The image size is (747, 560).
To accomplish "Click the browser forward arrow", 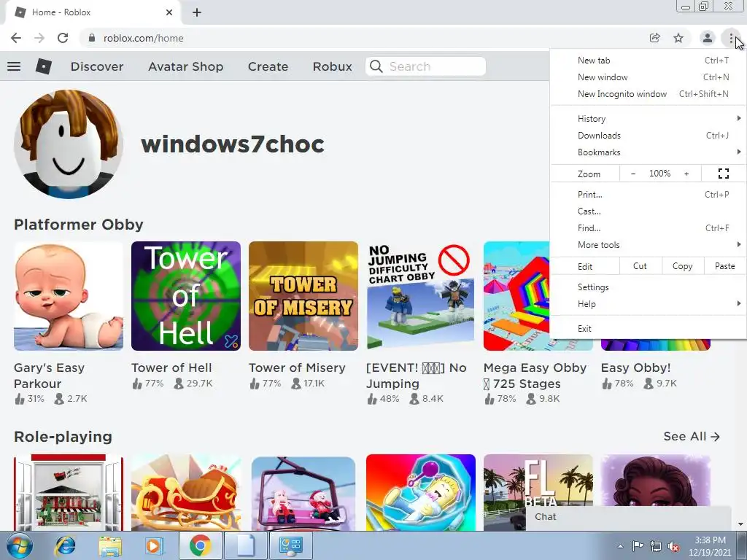I will click(x=39, y=38).
